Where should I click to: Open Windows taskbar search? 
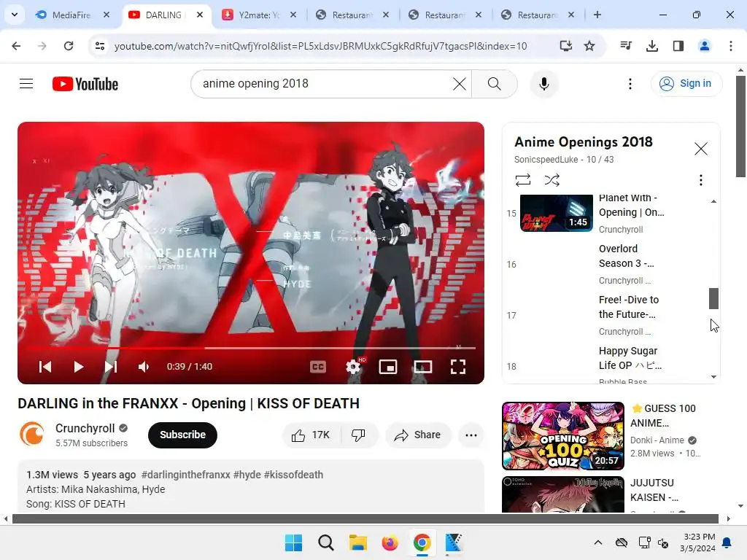[326, 542]
